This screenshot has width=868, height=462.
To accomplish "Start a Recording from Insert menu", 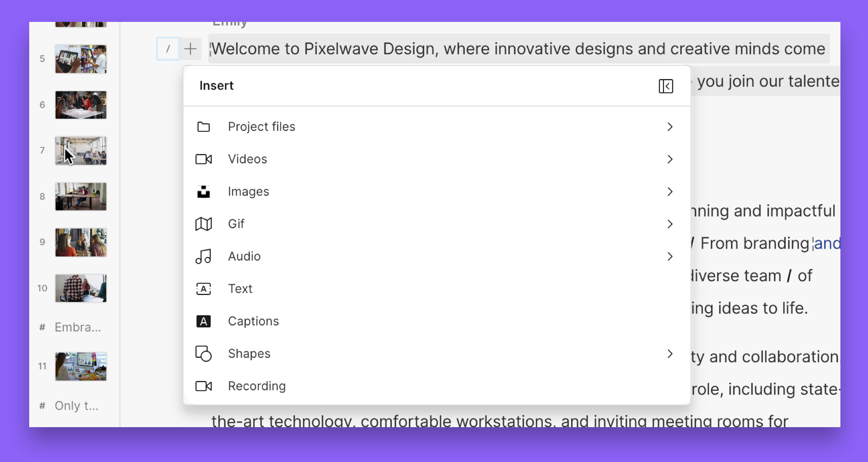I will pos(437,386).
